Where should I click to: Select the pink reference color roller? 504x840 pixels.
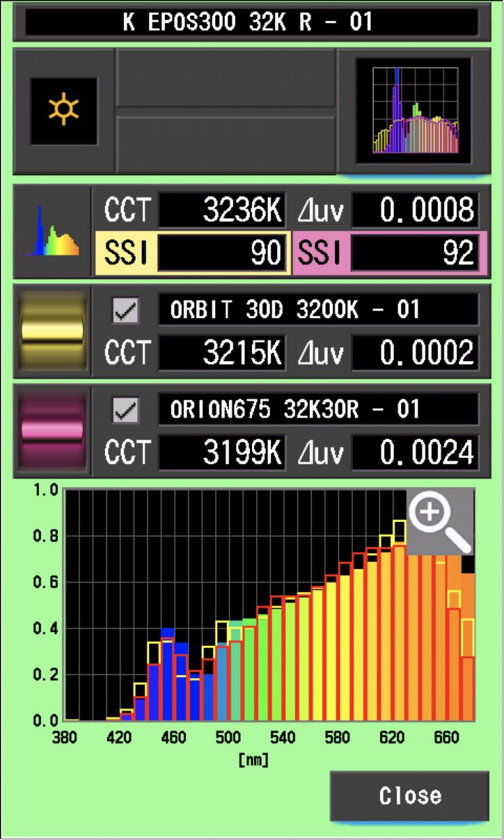52,431
